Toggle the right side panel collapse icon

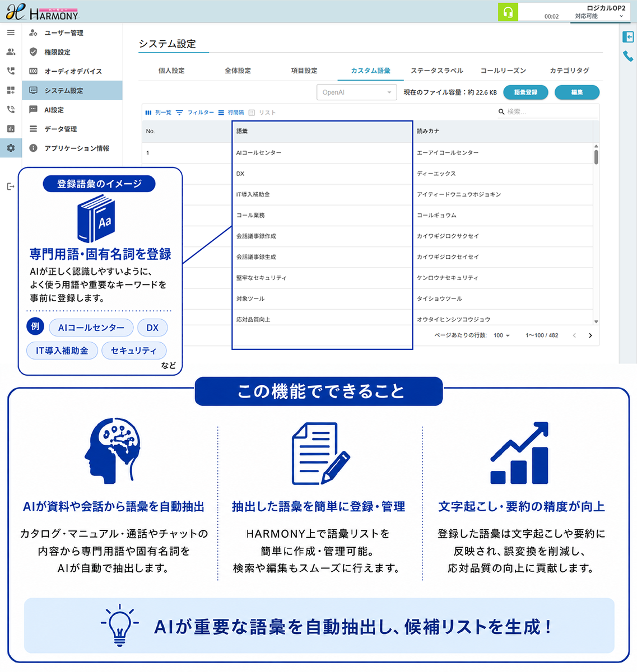628,37
